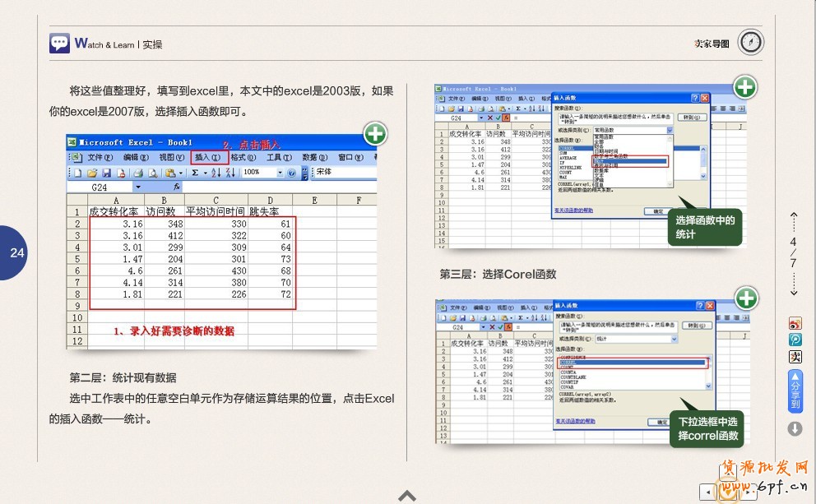Viewport: 816px width, 504px height.
Task: Click the 插入(I) menu in the Excel screenshot
Action: (208, 157)
